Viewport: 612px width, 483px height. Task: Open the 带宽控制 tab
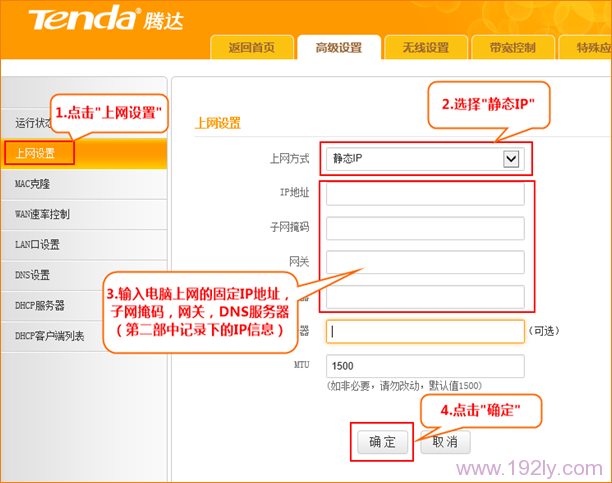click(x=513, y=47)
